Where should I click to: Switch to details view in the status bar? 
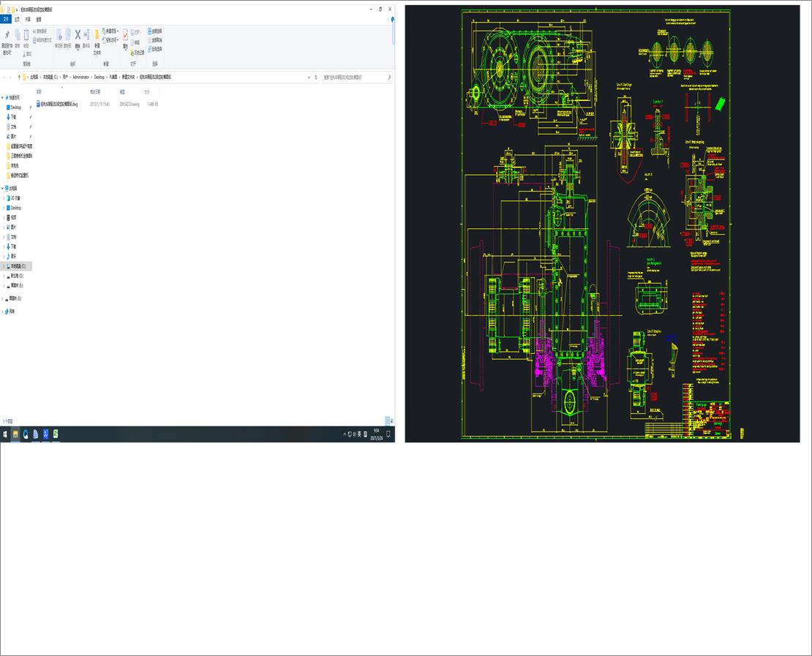387,421
